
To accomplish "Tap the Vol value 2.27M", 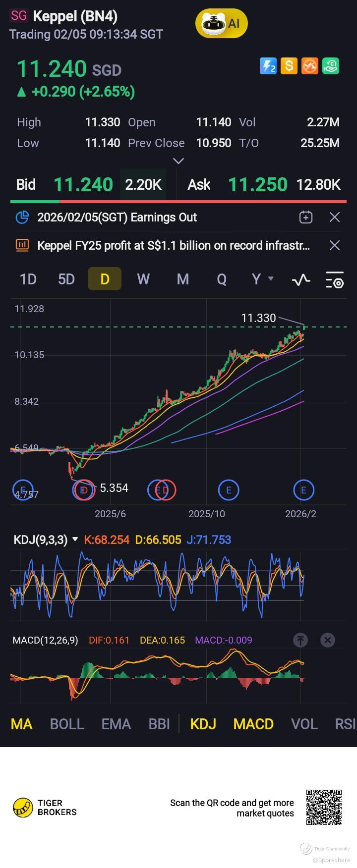I will point(323,122).
